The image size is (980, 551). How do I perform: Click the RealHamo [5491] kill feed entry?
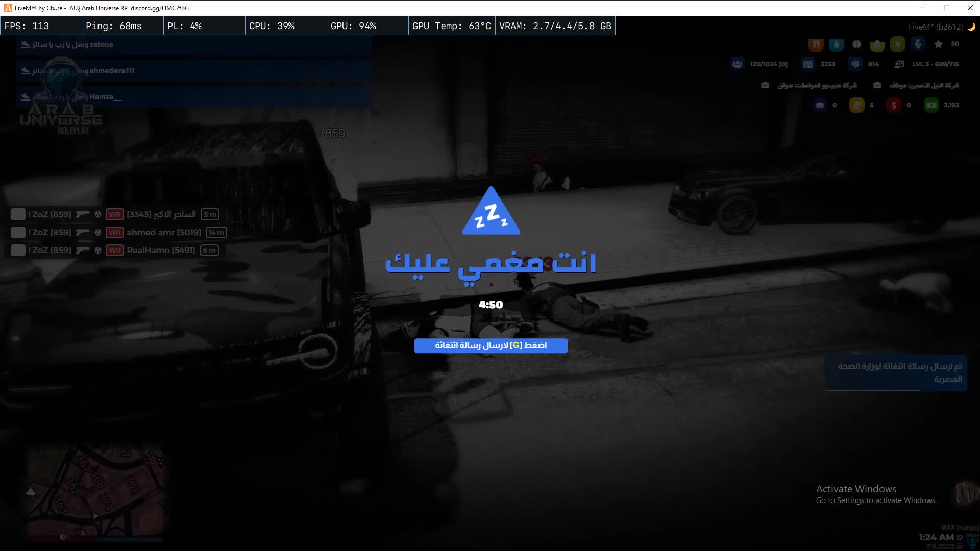point(161,251)
